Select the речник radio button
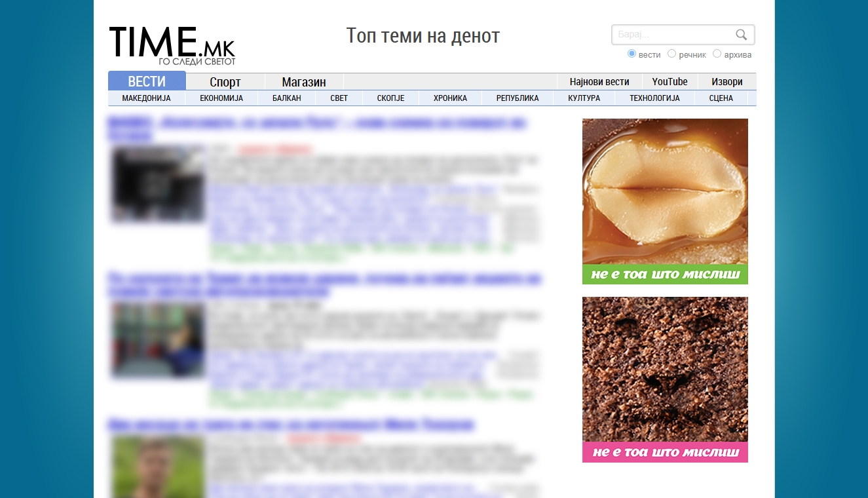The image size is (868, 498). point(671,54)
